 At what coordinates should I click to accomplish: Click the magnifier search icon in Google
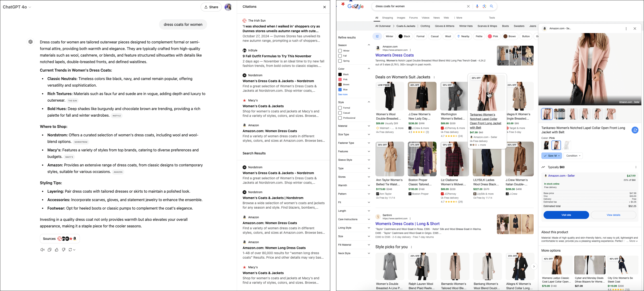tap(492, 7)
